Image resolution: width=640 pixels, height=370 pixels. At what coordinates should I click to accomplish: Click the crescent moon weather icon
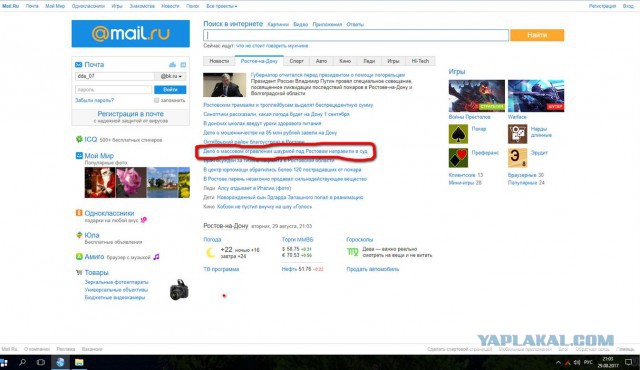pyautogui.click(x=211, y=253)
